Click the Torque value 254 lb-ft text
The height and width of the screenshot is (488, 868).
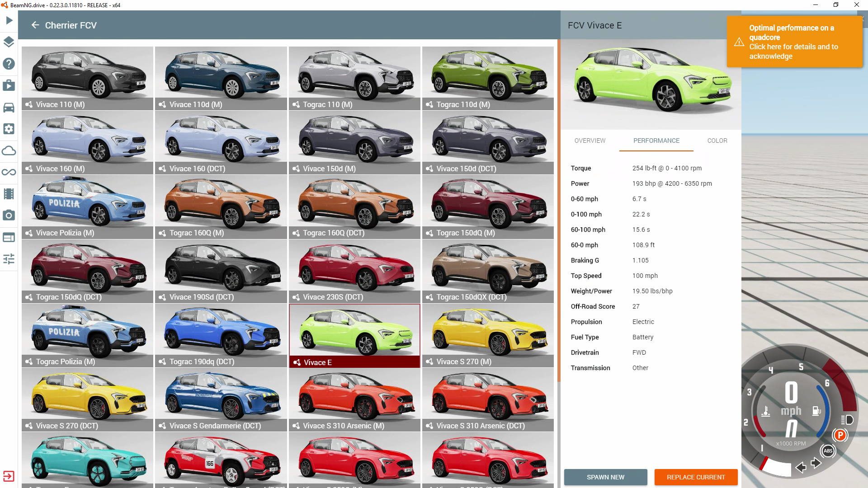click(x=667, y=168)
